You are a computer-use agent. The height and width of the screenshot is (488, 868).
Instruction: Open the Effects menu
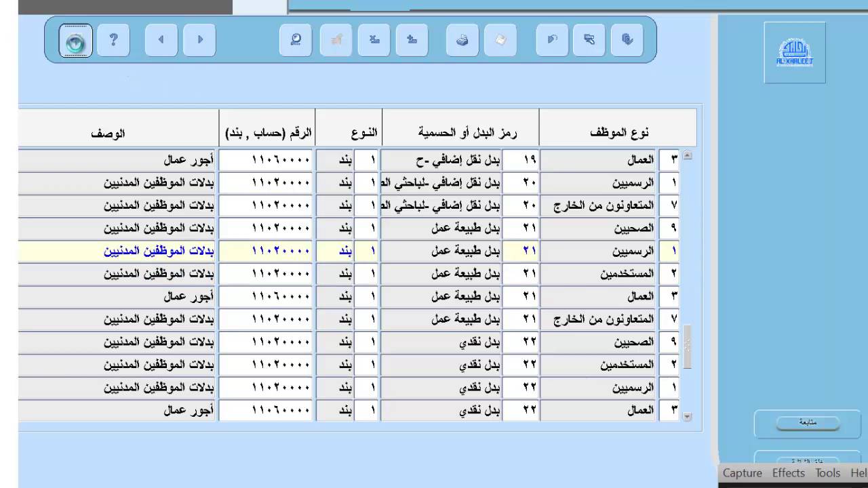788,473
